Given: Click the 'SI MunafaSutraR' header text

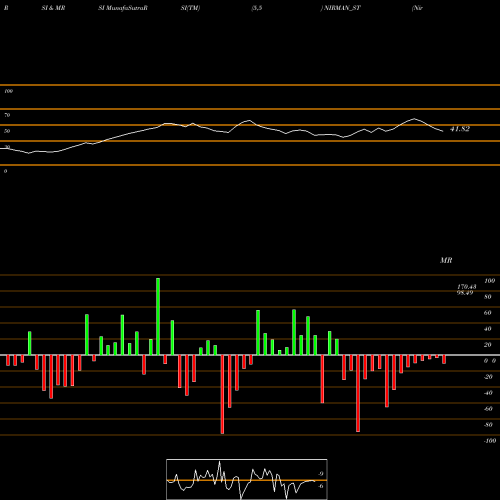Looking at the screenshot, I should (123, 8).
